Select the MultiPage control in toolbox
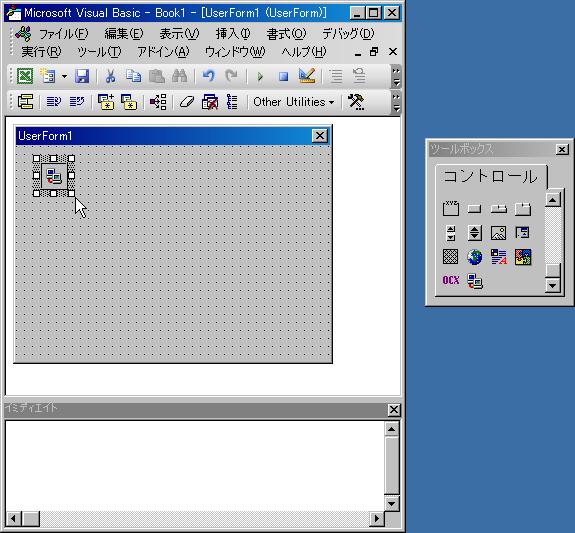Image resolution: width=575 pixels, height=533 pixels. (x=523, y=209)
